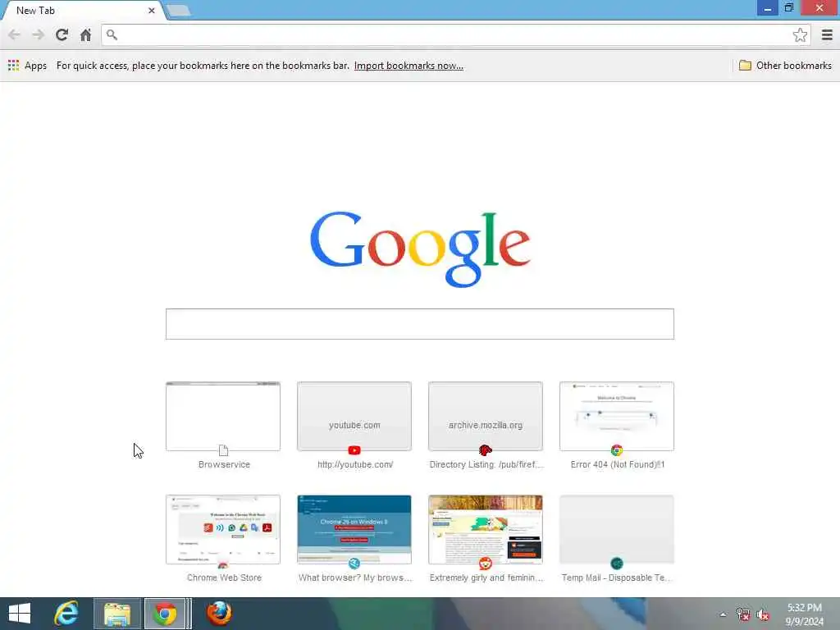The width and height of the screenshot is (840, 630).
Task: Open File Explorer from the taskbar
Action: tap(117, 614)
